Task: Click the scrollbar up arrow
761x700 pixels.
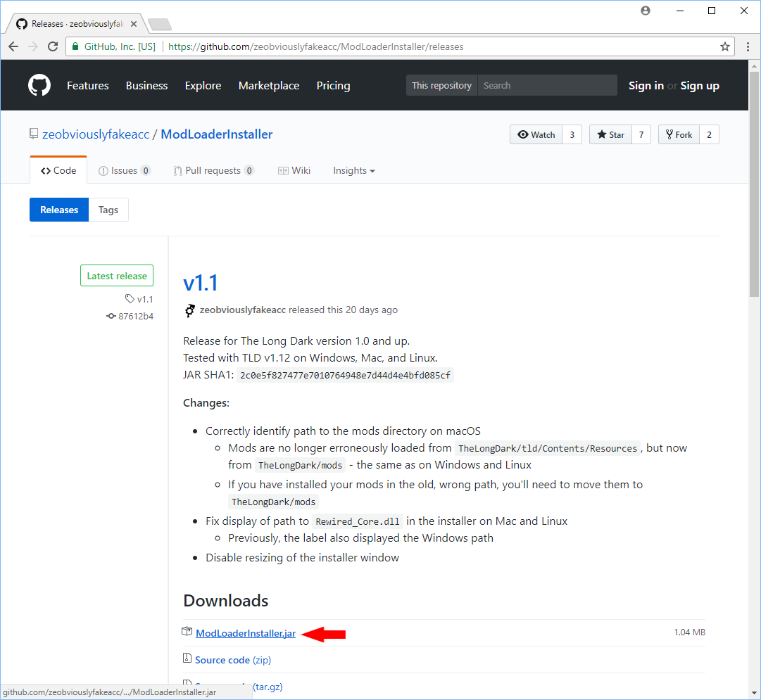Action: click(754, 65)
